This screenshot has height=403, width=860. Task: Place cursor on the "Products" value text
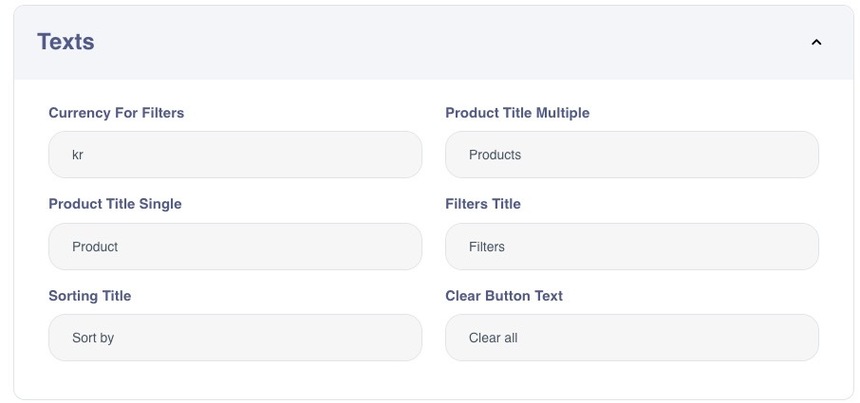point(495,155)
